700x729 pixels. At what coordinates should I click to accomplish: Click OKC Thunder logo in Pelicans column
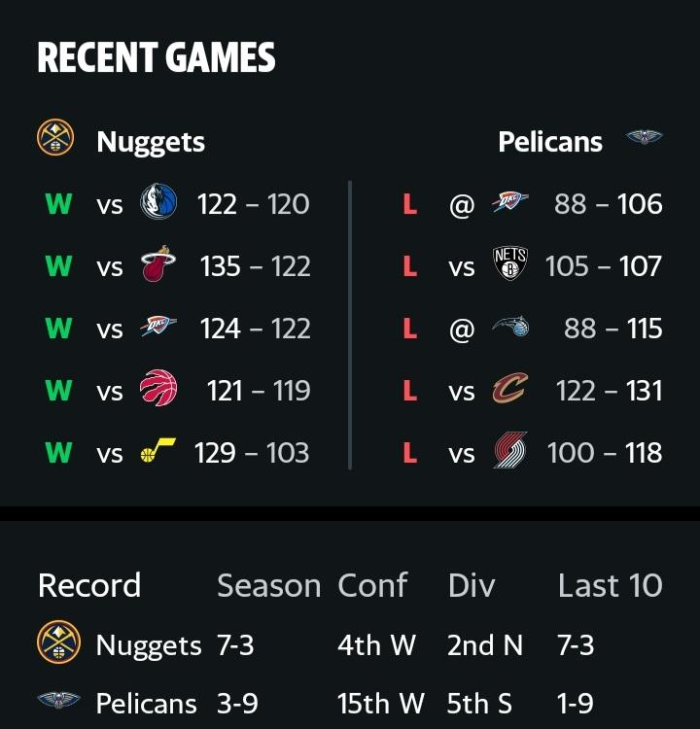pos(510,202)
